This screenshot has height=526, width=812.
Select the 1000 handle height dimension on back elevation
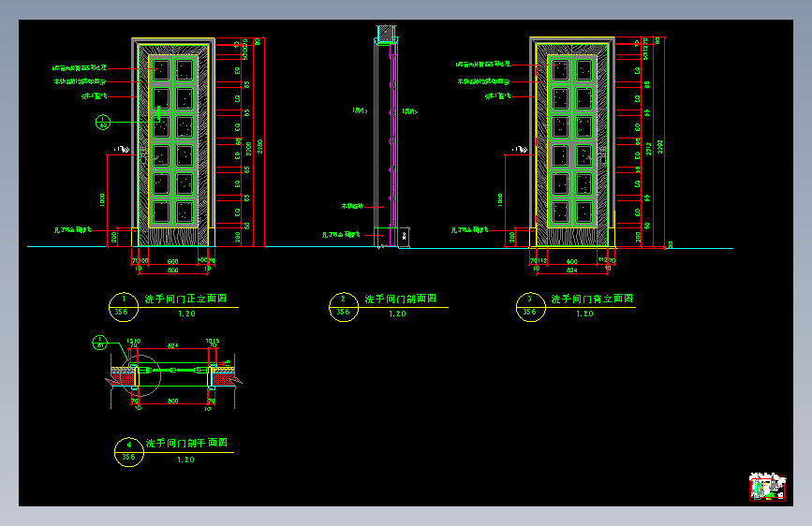500,200
